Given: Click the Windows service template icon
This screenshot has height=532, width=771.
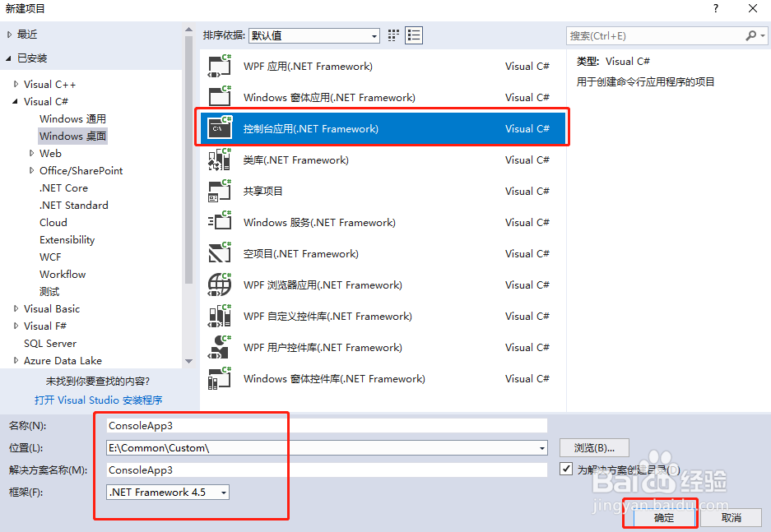Looking at the screenshot, I should tap(220, 222).
